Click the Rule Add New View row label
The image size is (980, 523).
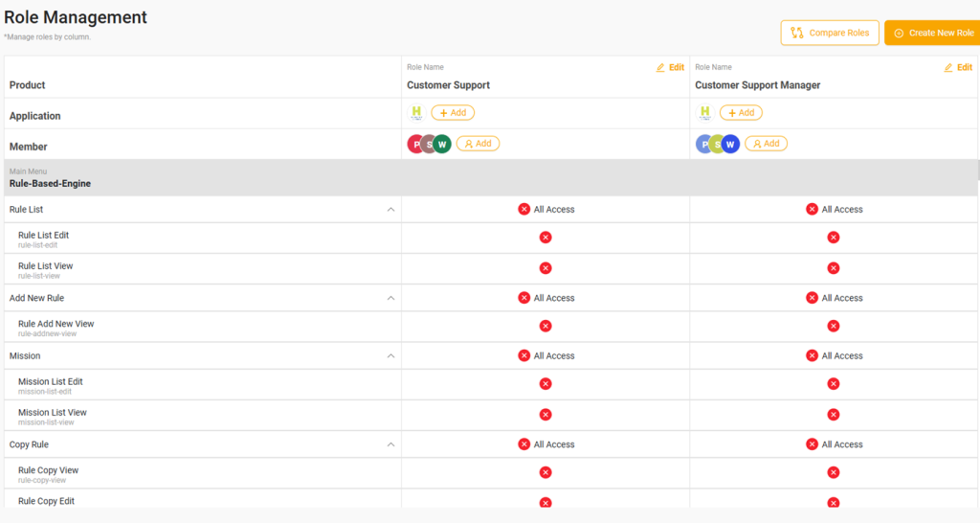[x=56, y=324]
